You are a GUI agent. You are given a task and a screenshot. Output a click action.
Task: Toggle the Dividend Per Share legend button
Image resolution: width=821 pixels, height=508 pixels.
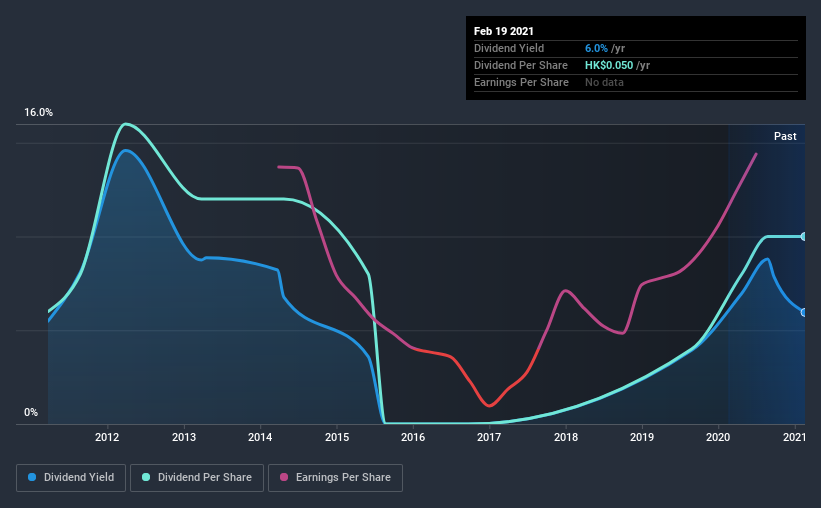(x=197, y=478)
